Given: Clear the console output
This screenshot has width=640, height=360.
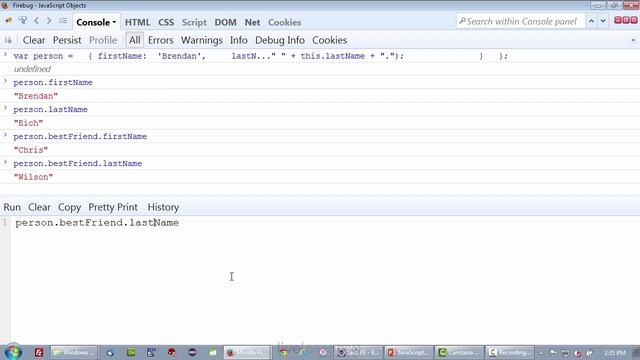Looking at the screenshot, I should pos(34,40).
